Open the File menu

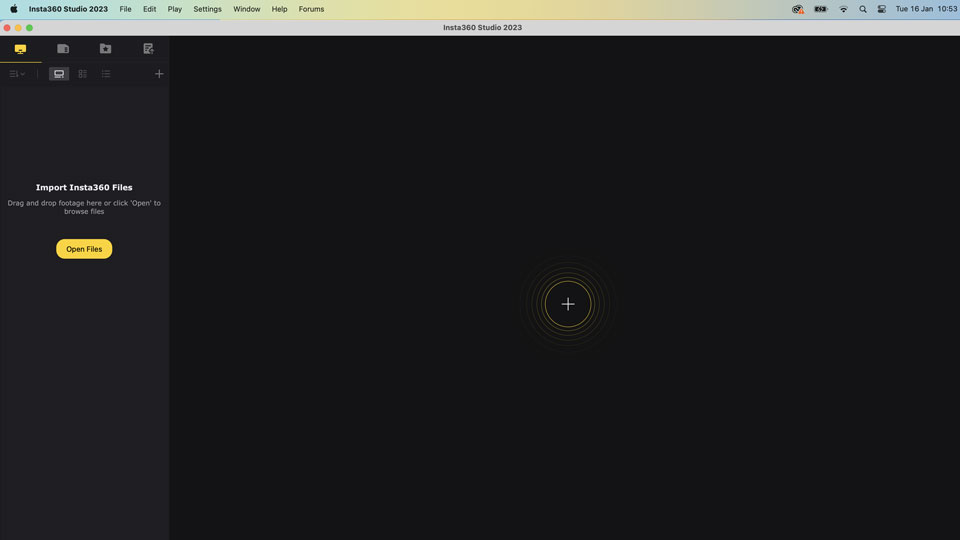click(x=126, y=9)
